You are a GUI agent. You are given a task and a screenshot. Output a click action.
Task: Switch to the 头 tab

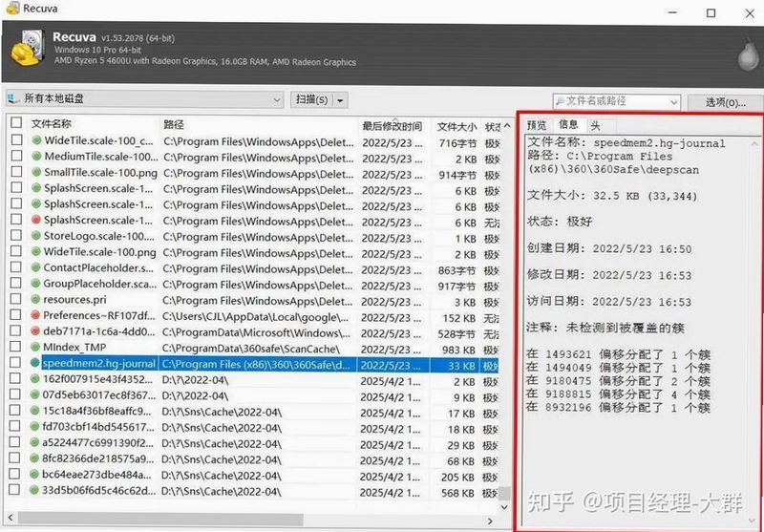tap(595, 126)
